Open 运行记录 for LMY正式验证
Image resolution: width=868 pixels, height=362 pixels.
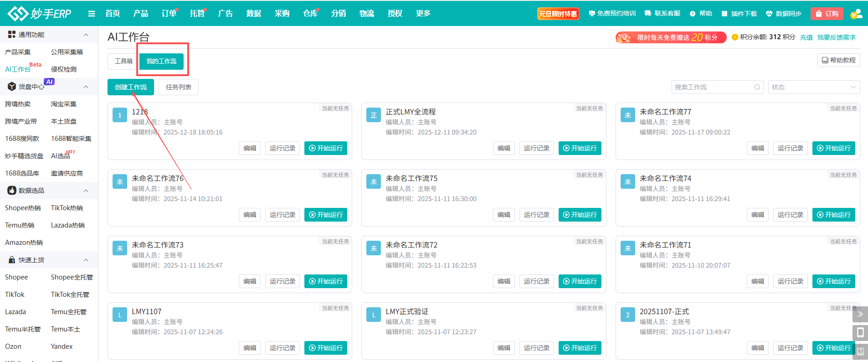[537, 348]
